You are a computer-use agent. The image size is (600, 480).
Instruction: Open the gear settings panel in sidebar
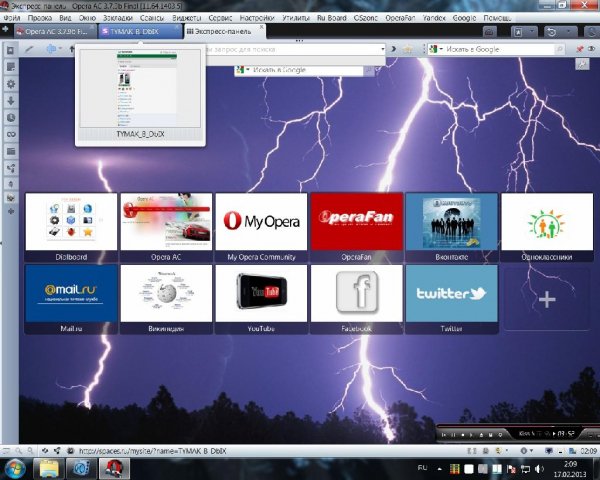pos(11,84)
